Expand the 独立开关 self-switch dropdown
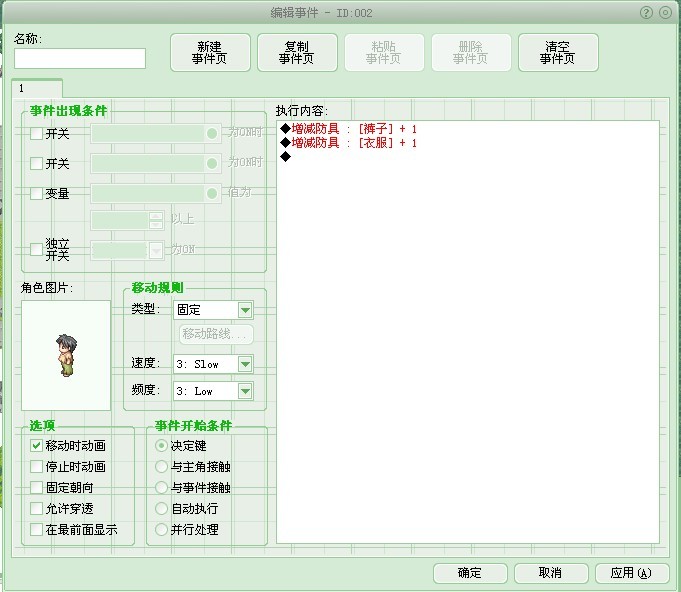This screenshot has width=681, height=592. pyautogui.click(x=155, y=250)
